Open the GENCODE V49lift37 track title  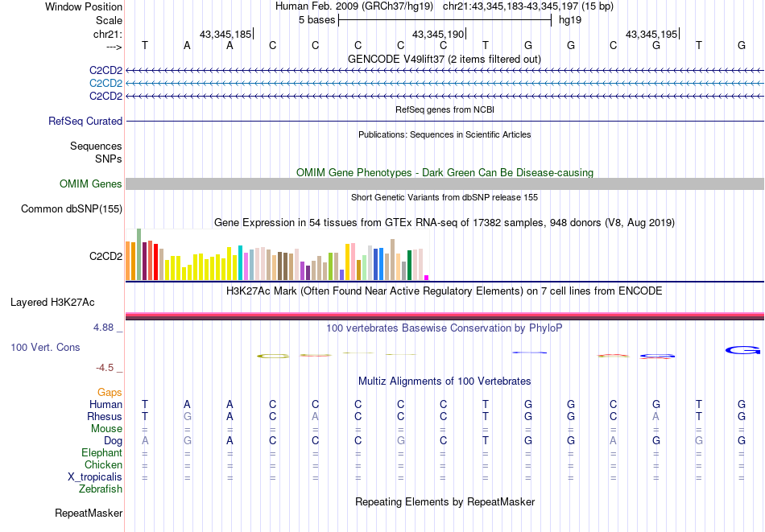click(x=445, y=59)
